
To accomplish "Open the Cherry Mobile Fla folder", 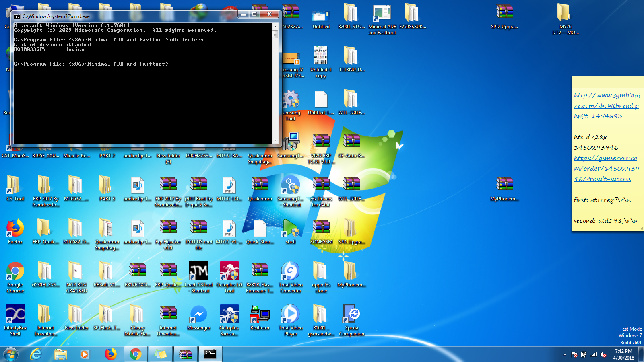I will (137, 320).
